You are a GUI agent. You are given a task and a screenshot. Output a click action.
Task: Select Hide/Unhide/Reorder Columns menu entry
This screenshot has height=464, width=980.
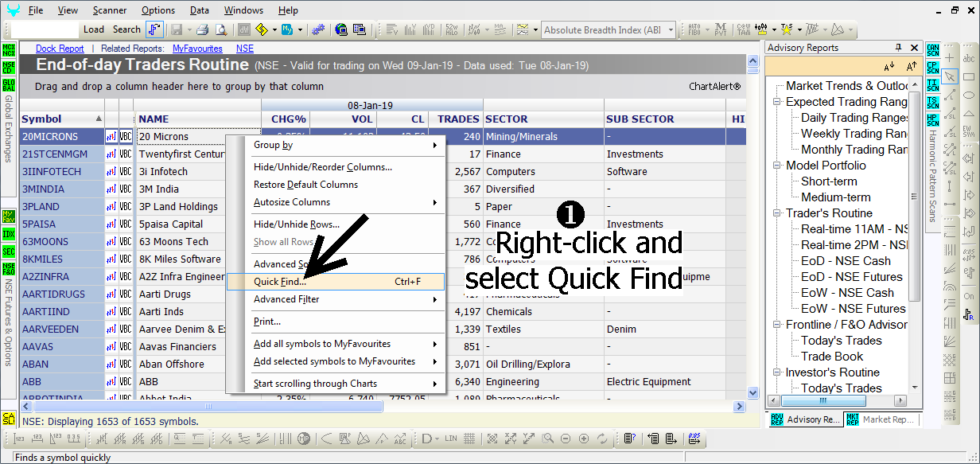(x=336, y=167)
